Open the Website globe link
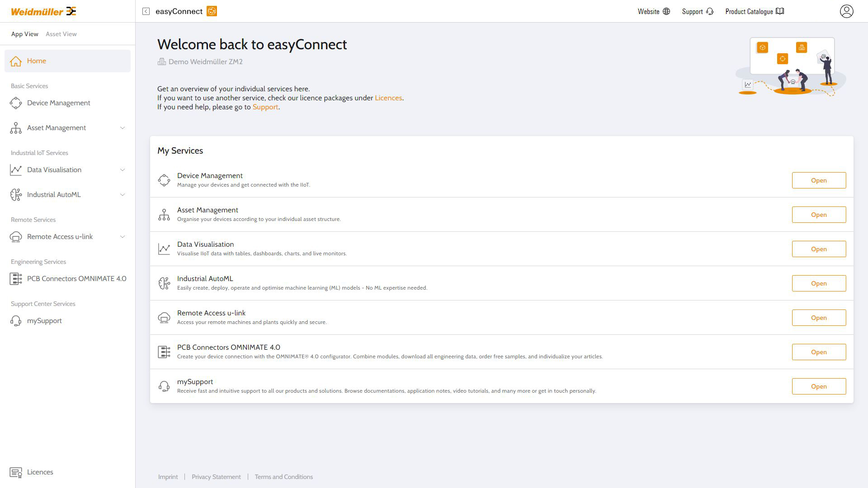 (654, 12)
